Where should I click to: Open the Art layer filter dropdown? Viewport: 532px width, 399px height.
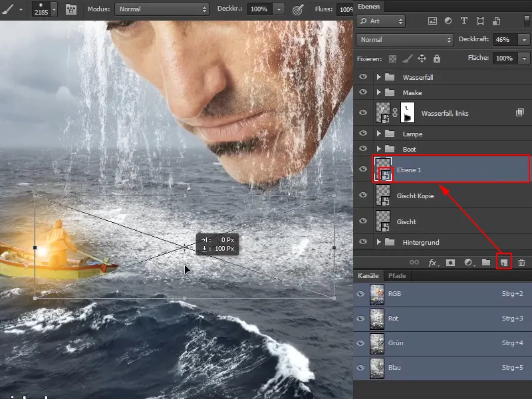click(x=380, y=21)
